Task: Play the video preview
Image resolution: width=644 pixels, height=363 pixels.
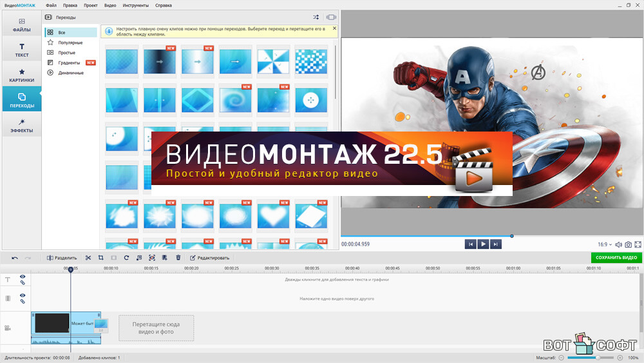Action: coord(483,244)
